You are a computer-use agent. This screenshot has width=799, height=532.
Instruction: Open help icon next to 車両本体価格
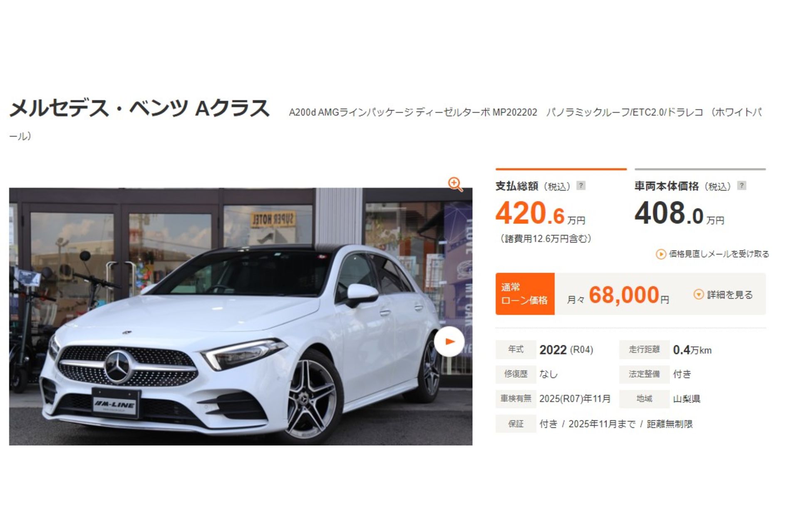coord(741,186)
